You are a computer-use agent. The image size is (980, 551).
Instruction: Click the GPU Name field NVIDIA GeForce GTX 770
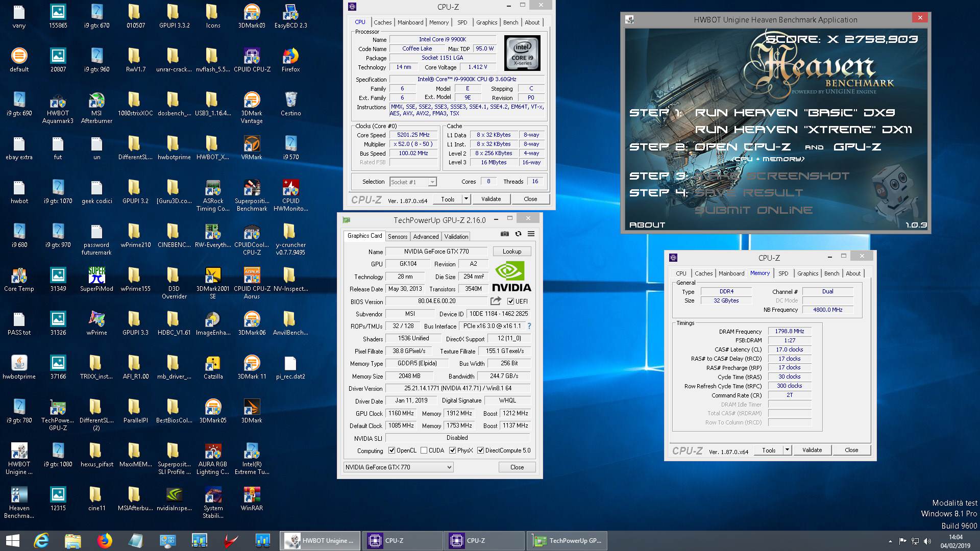[436, 252]
